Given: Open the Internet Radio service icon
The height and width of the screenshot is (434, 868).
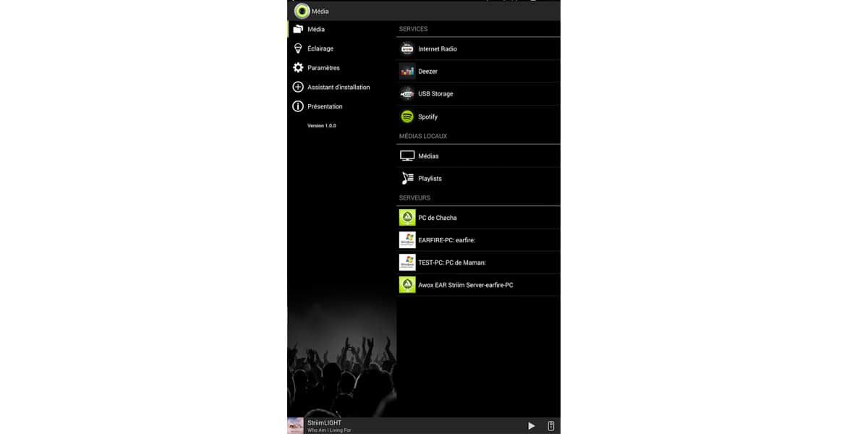Looking at the screenshot, I should point(407,48).
